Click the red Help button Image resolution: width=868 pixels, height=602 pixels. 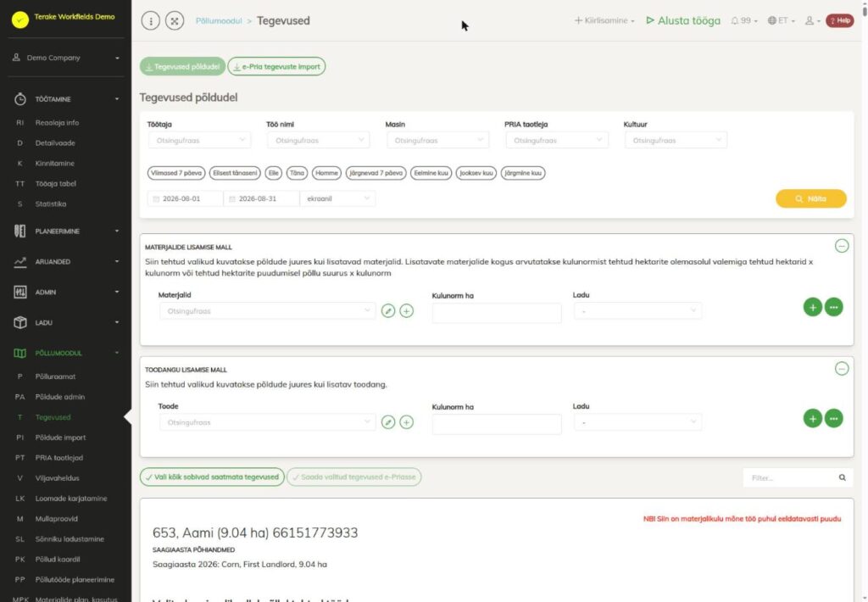[x=840, y=20]
